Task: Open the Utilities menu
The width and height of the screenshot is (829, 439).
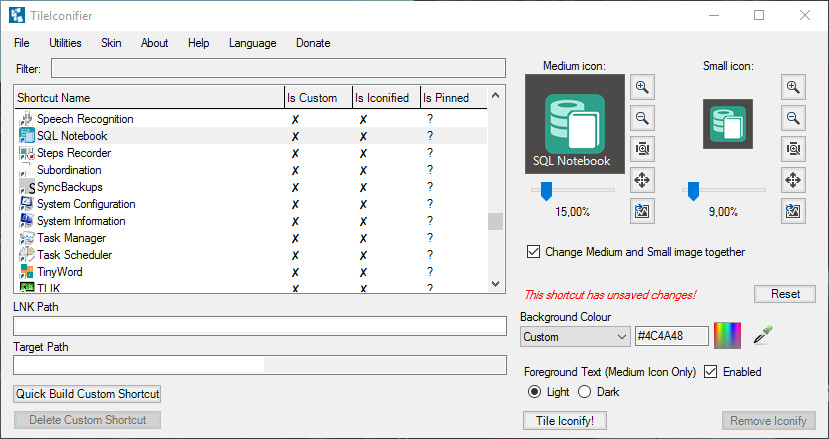Action: coord(66,43)
